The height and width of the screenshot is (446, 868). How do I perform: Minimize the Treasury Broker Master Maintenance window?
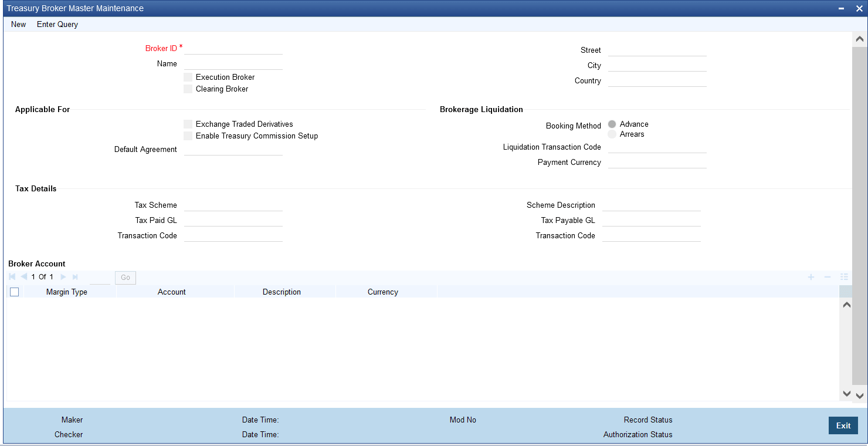(x=842, y=9)
